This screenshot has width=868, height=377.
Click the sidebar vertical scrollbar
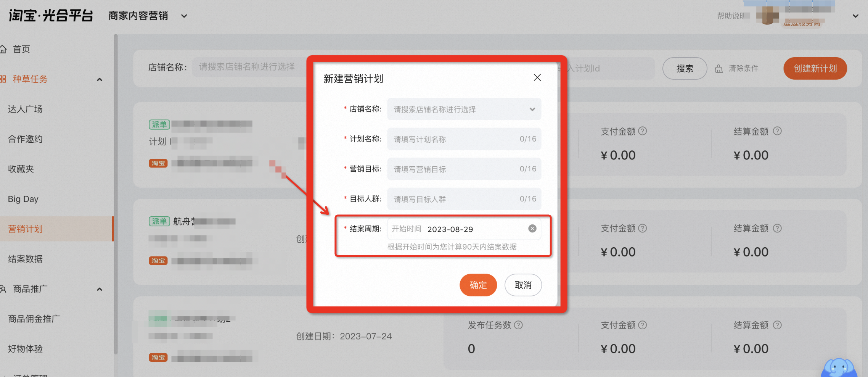[116, 195]
